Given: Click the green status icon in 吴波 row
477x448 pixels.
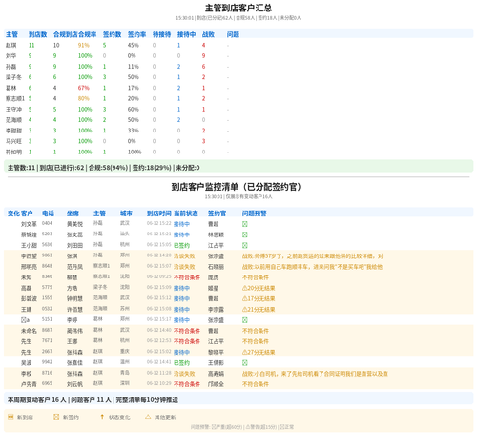Looking at the screenshot, I should pyautogui.click(x=245, y=362).
